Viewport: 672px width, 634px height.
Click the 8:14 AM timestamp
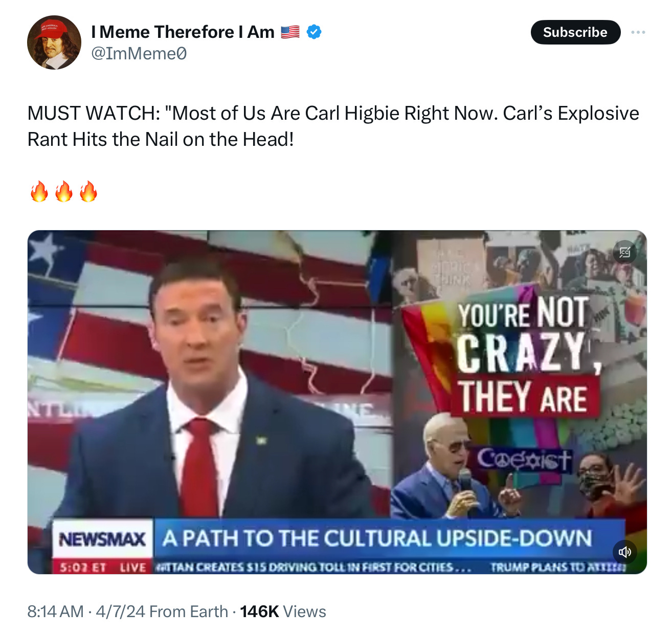click(x=55, y=611)
